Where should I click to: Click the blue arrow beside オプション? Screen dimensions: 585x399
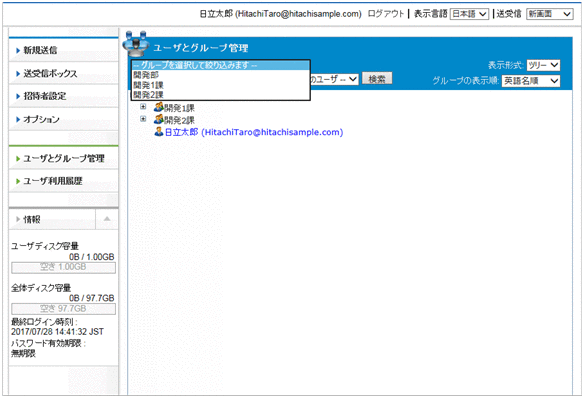point(18,119)
